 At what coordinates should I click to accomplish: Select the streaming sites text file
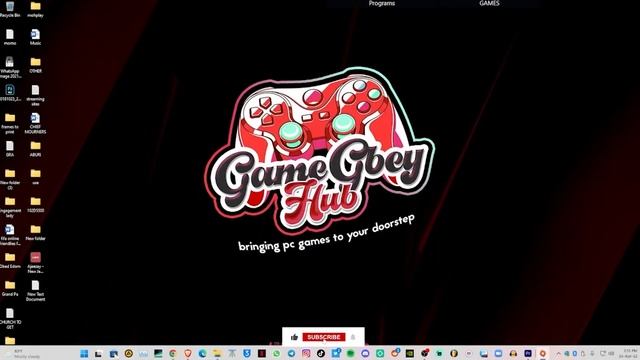point(36,95)
